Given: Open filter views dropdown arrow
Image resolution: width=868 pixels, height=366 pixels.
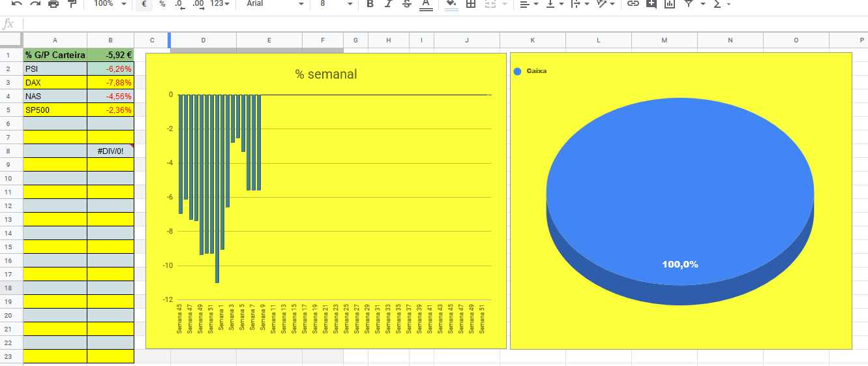Looking at the screenshot, I should pos(702,4).
